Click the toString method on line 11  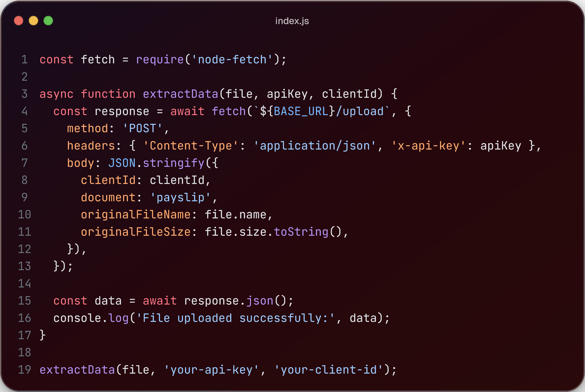(x=301, y=232)
